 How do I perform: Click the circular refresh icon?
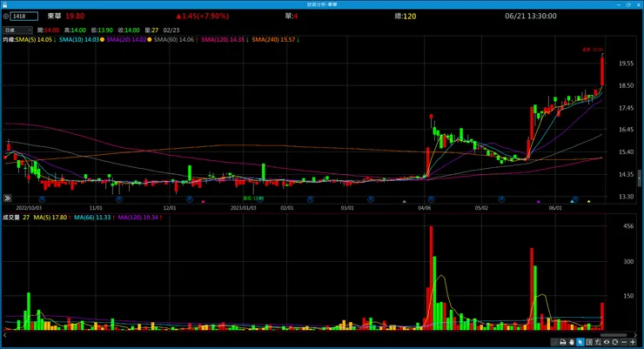click(x=614, y=342)
